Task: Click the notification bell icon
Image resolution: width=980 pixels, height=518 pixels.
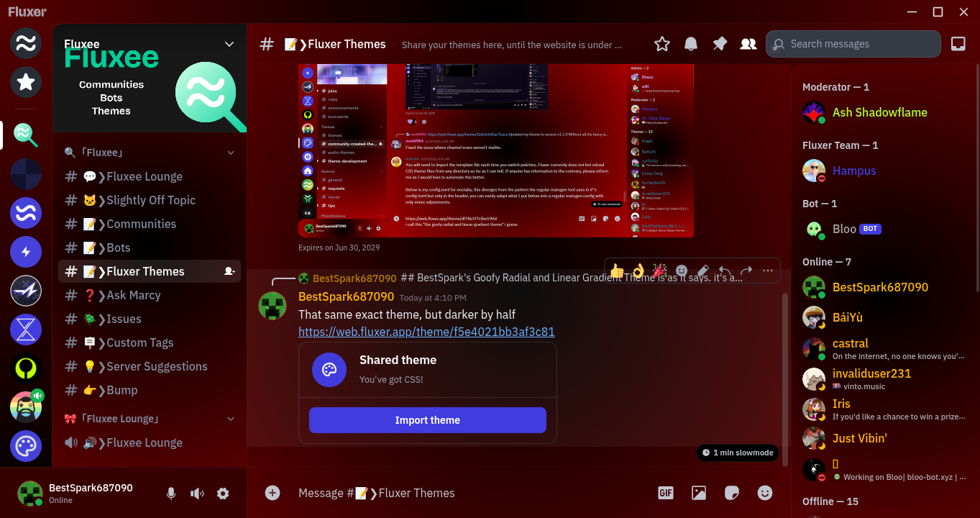Action: (x=691, y=44)
